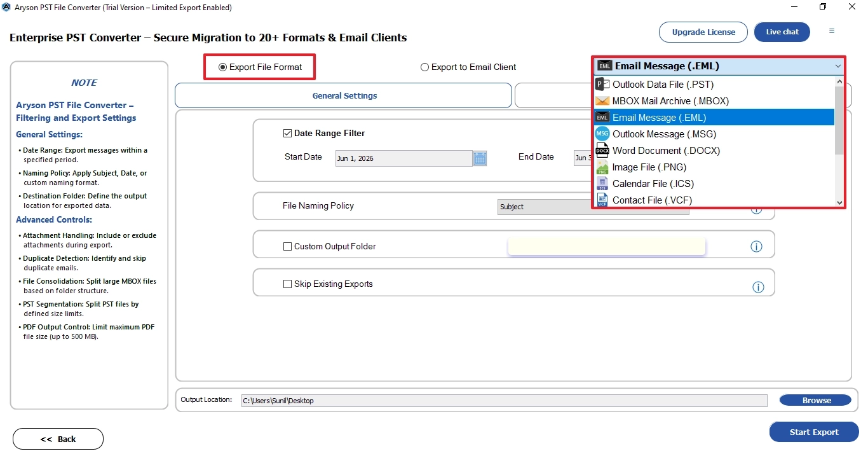Choose Email Message (.EML) in list
The image size is (868, 463).
coord(714,117)
